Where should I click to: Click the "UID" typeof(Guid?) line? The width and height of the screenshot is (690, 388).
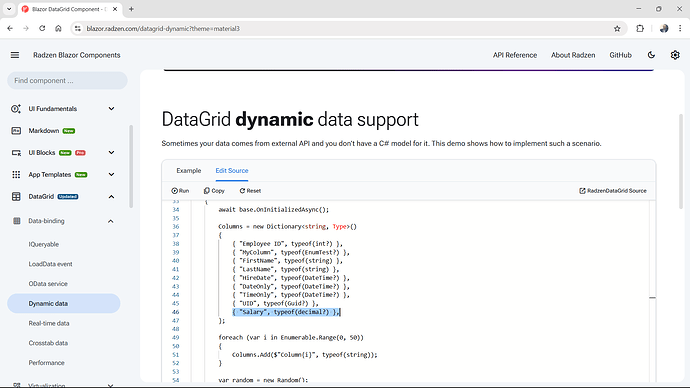275,304
